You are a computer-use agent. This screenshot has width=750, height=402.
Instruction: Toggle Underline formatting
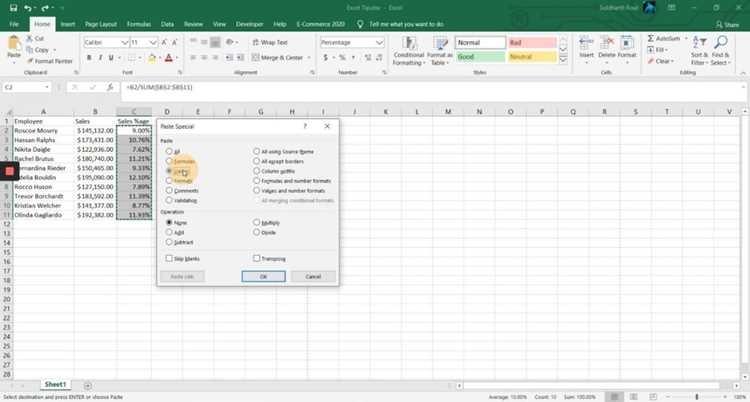pos(111,57)
